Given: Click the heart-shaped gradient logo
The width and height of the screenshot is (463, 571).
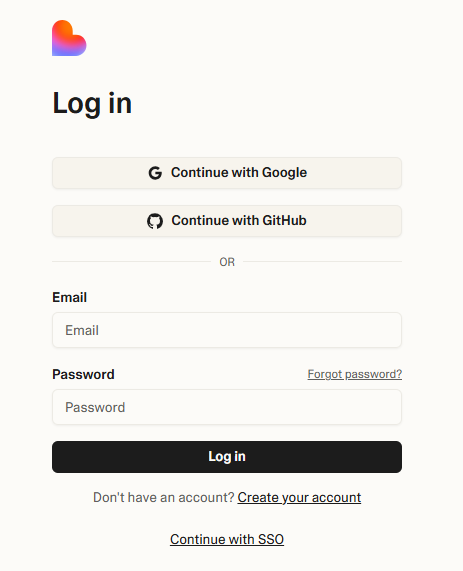Looking at the screenshot, I should (69, 38).
